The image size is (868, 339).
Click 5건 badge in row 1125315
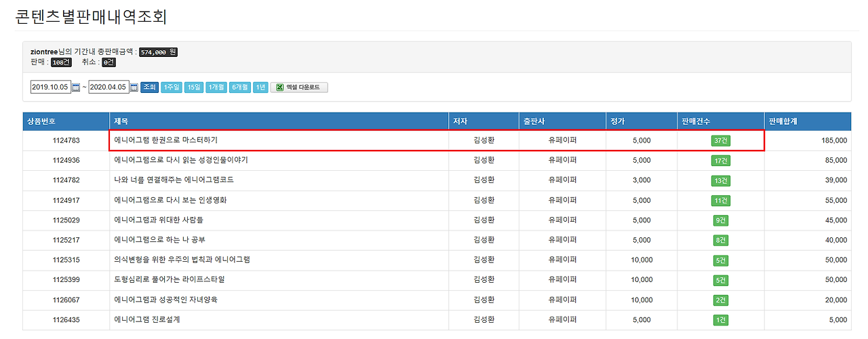pos(720,260)
